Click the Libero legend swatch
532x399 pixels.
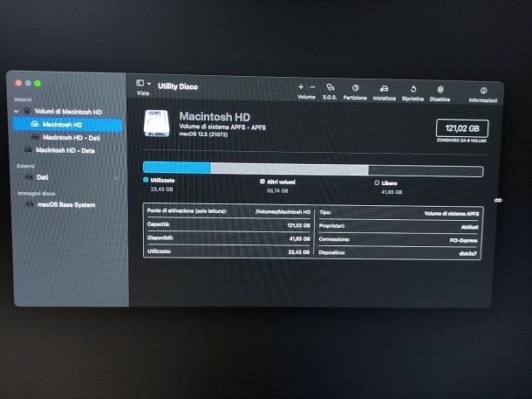click(377, 182)
